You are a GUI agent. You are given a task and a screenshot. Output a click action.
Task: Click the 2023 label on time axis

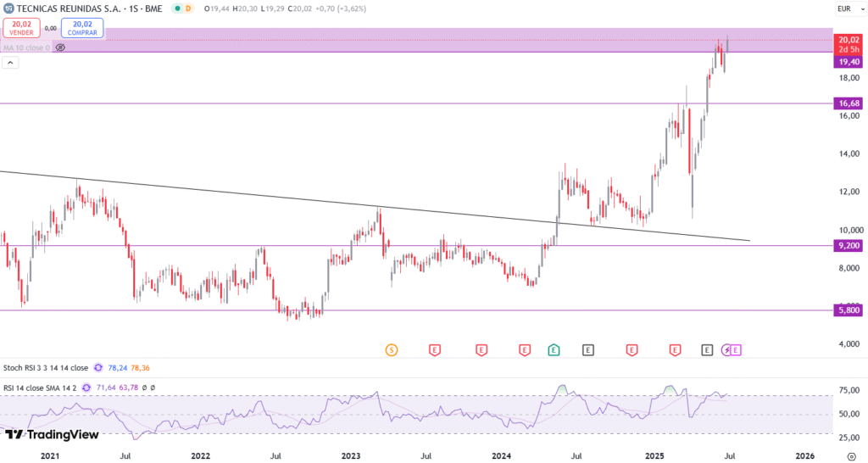click(x=351, y=456)
